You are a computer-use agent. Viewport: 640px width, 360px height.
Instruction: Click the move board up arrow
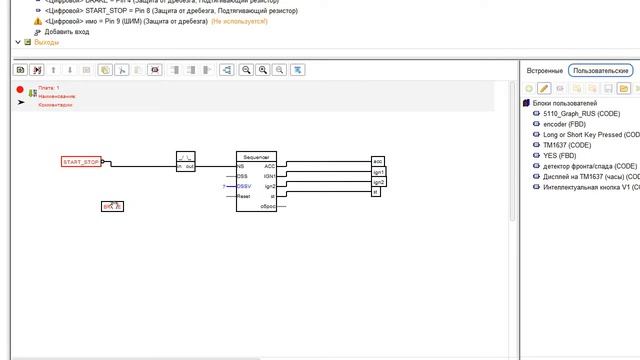pyautogui.click(x=53, y=70)
